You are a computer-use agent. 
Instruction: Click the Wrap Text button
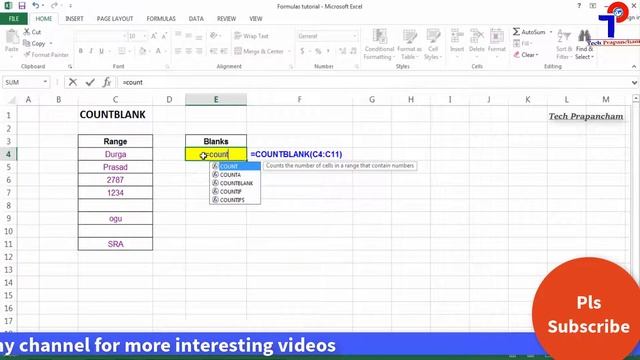251,36
